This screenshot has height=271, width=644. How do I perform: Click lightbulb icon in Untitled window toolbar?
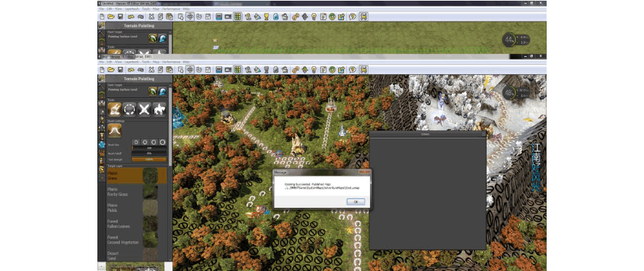314,17
